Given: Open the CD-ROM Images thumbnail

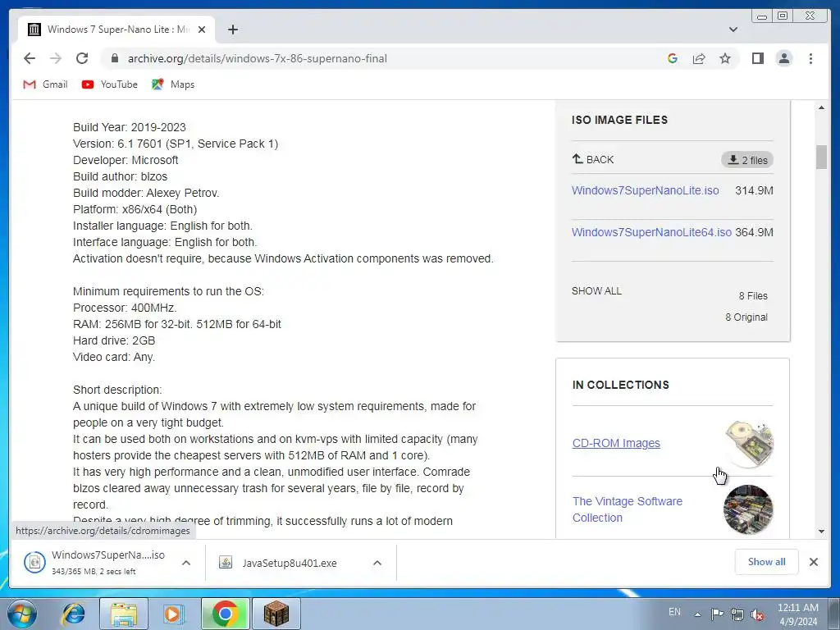Looking at the screenshot, I should click(749, 444).
